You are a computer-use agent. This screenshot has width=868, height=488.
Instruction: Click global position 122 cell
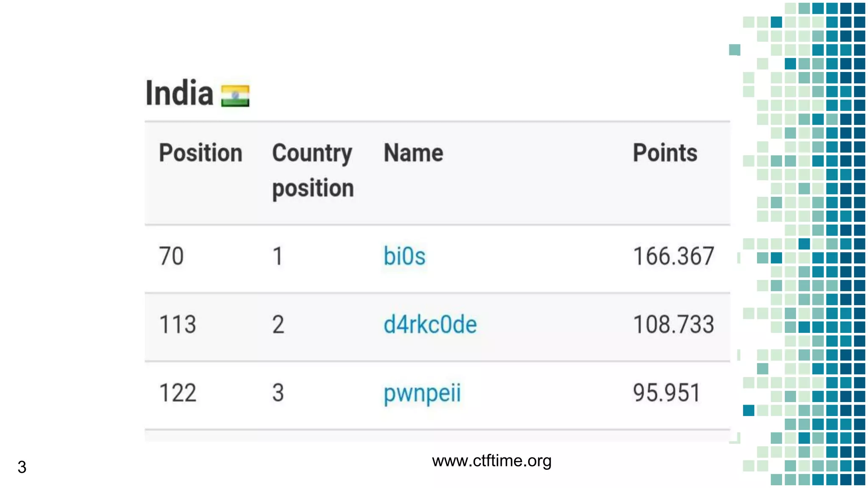[178, 393]
